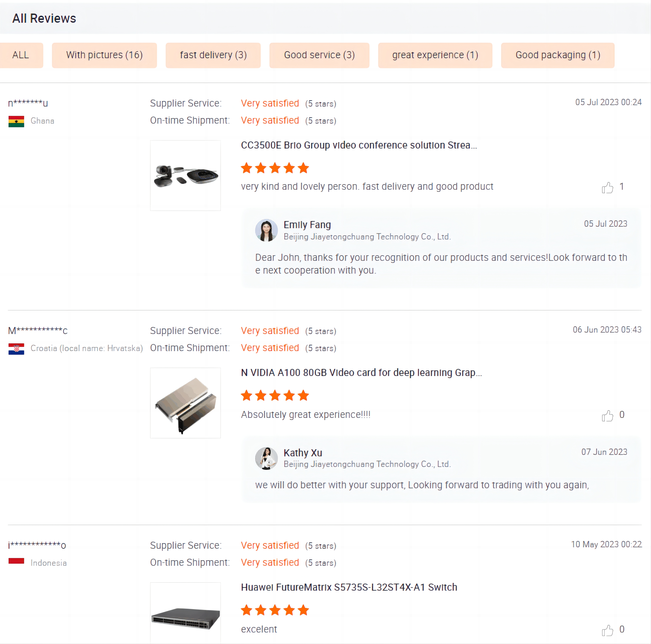Click Emily Fang's avatar picture
Viewport: 651px width, 644px height.
click(266, 230)
